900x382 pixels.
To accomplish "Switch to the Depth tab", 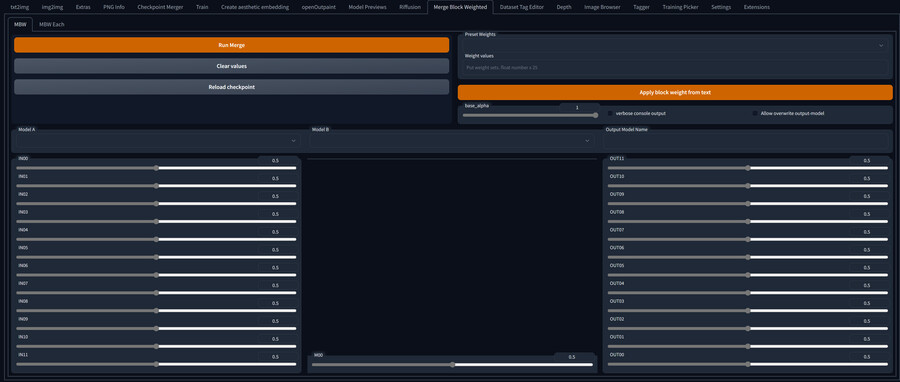I will tap(564, 7).
